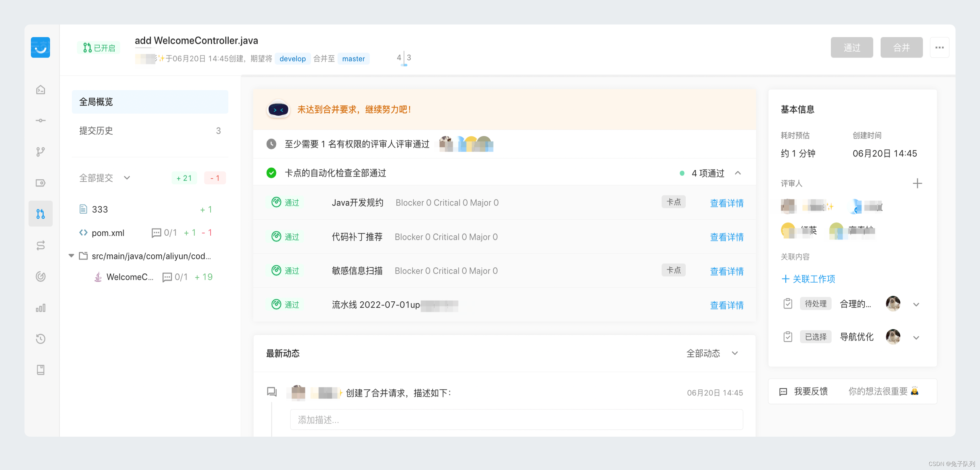This screenshot has height=470, width=980.
Task: View details for 流水线 2022-07-01 check
Action: point(726,305)
